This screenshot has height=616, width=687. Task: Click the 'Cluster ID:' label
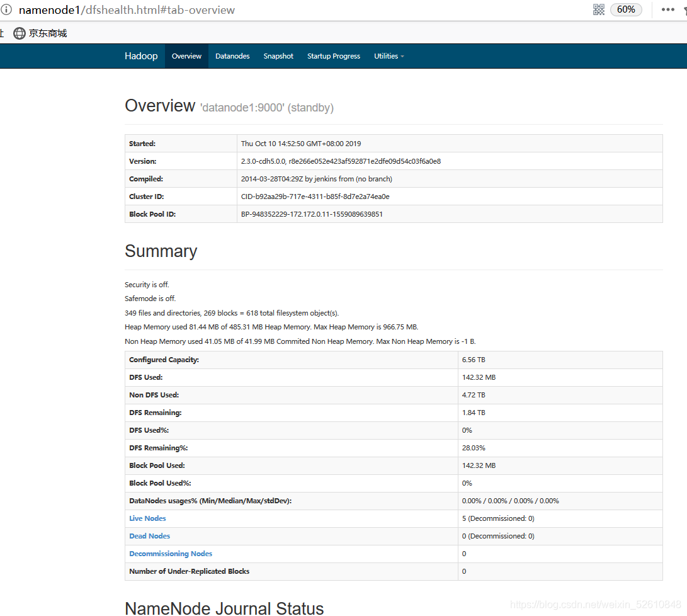point(146,197)
